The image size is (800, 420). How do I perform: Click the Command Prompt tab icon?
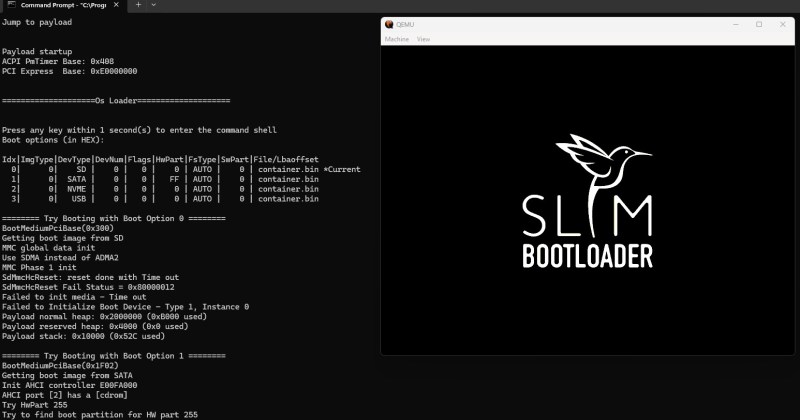(x=12, y=5)
